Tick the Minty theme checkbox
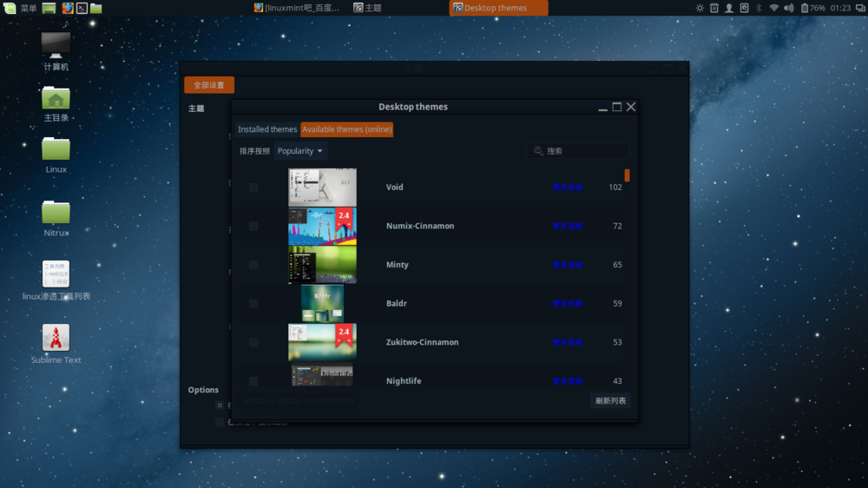This screenshot has width=868, height=488. [253, 265]
